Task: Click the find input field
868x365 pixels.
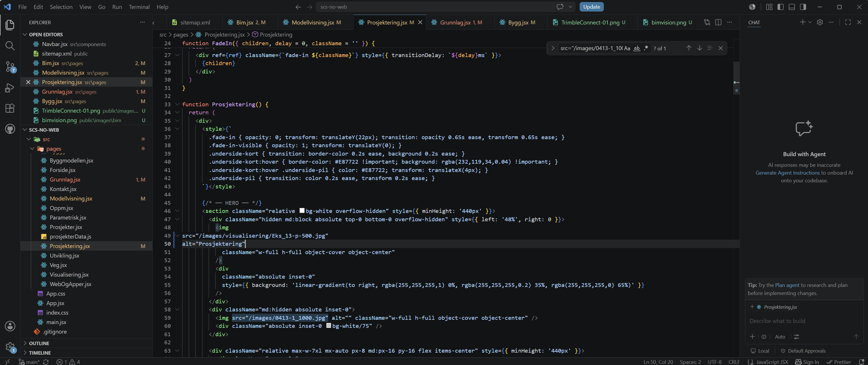Action: (x=591, y=48)
